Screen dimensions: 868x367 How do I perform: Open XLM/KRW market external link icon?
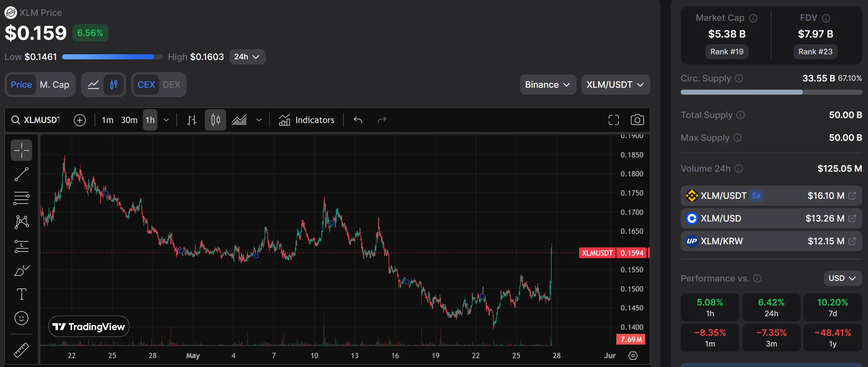coord(852,241)
